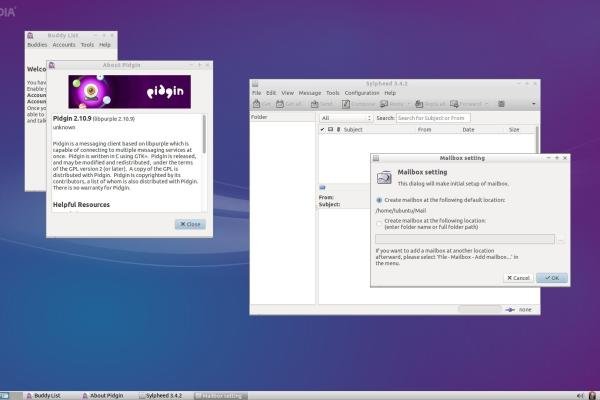Click the Compose icon in Sylpheed toolbar
The image size is (600, 400).
pyautogui.click(x=346, y=104)
